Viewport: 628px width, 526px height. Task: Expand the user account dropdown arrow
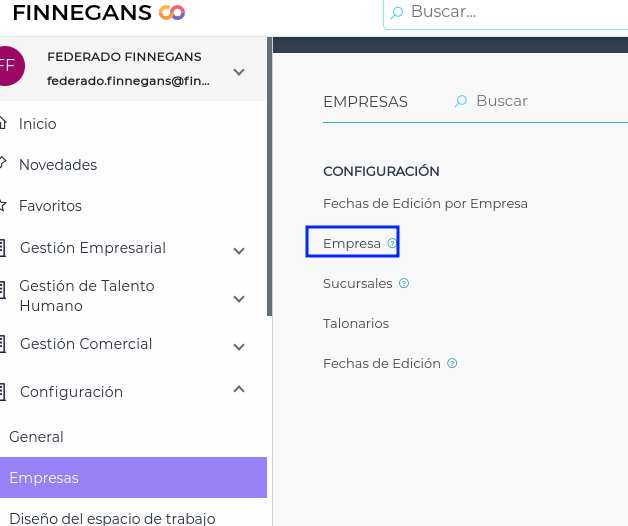(x=239, y=72)
